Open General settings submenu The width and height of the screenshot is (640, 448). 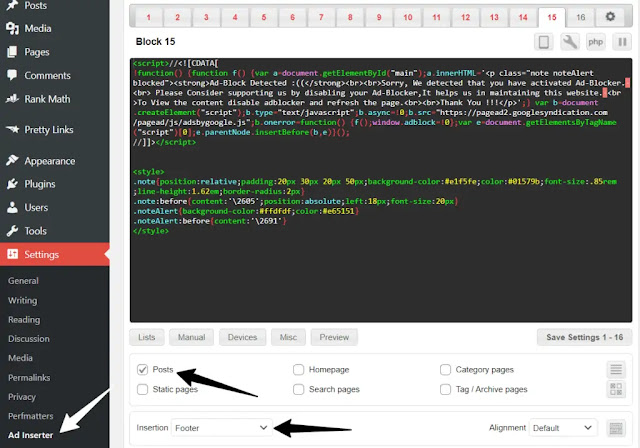tap(23, 281)
